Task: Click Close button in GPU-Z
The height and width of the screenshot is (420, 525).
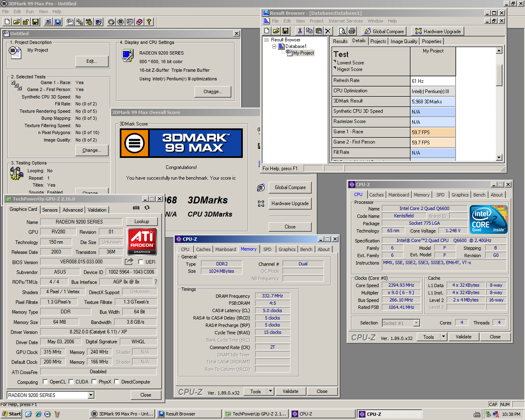Action: click(x=146, y=395)
